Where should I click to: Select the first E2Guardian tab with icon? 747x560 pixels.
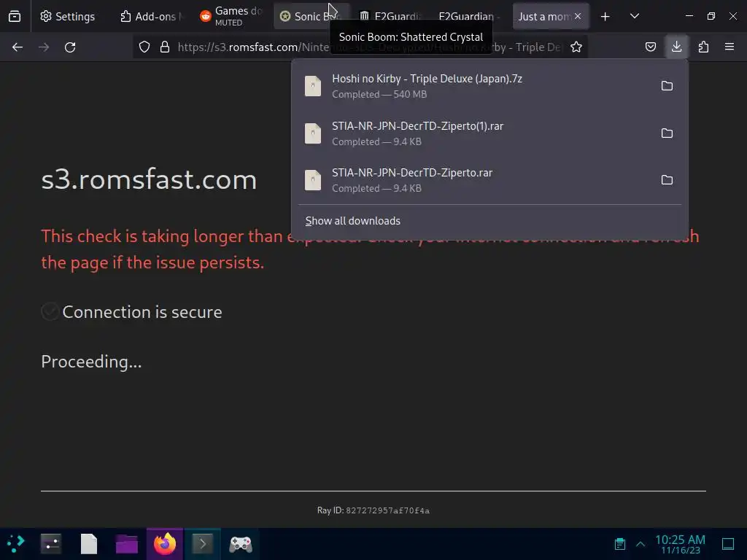pyautogui.click(x=390, y=16)
